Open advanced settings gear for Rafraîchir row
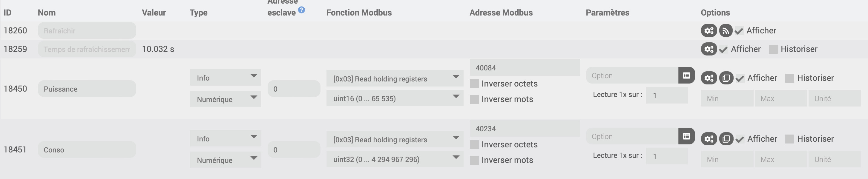 coord(708,31)
